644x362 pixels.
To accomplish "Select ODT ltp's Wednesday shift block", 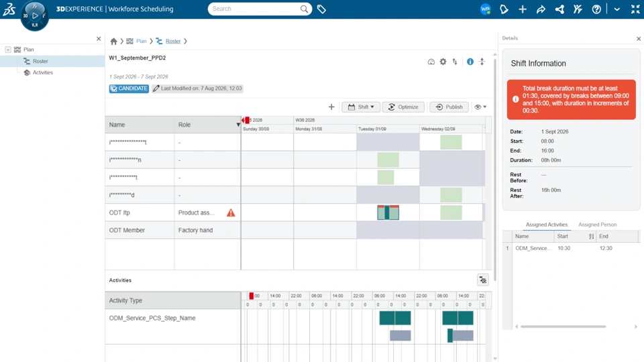I will [451, 213].
